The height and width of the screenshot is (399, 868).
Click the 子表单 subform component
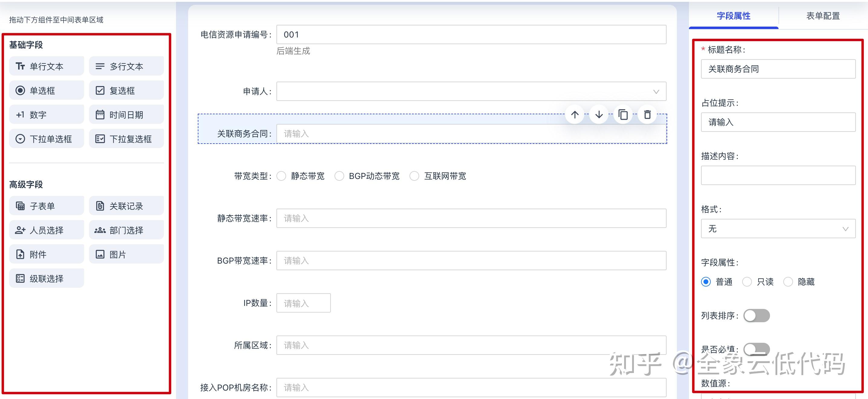[47, 206]
